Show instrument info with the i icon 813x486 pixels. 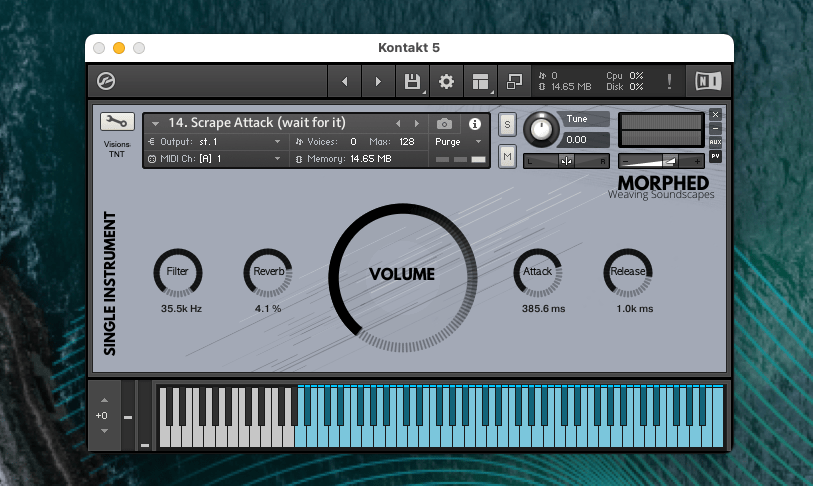point(474,124)
